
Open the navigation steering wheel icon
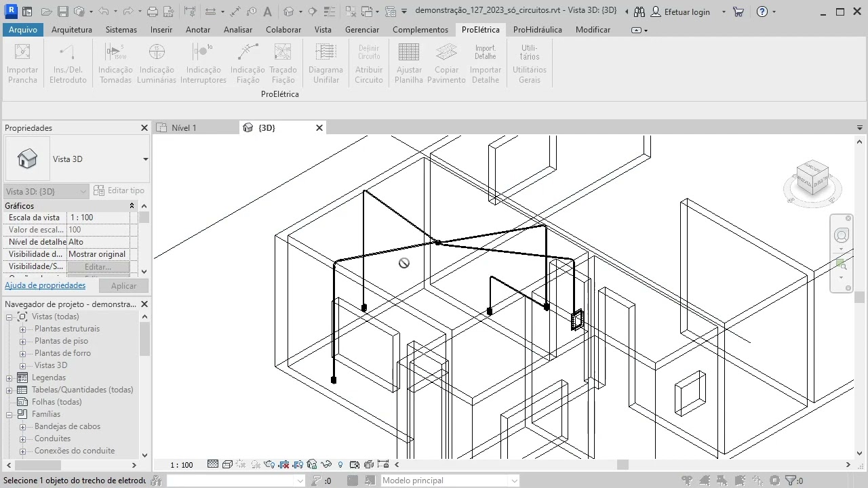pos(842,235)
